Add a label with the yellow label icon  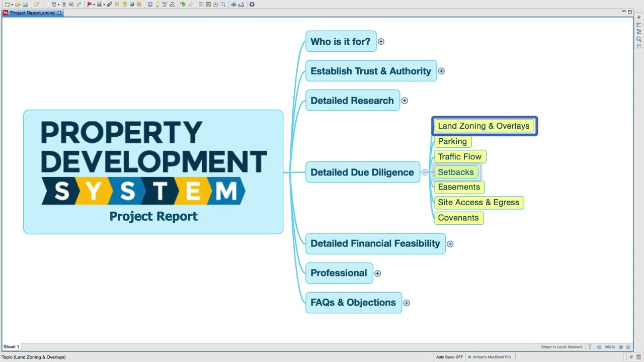pos(117,4)
